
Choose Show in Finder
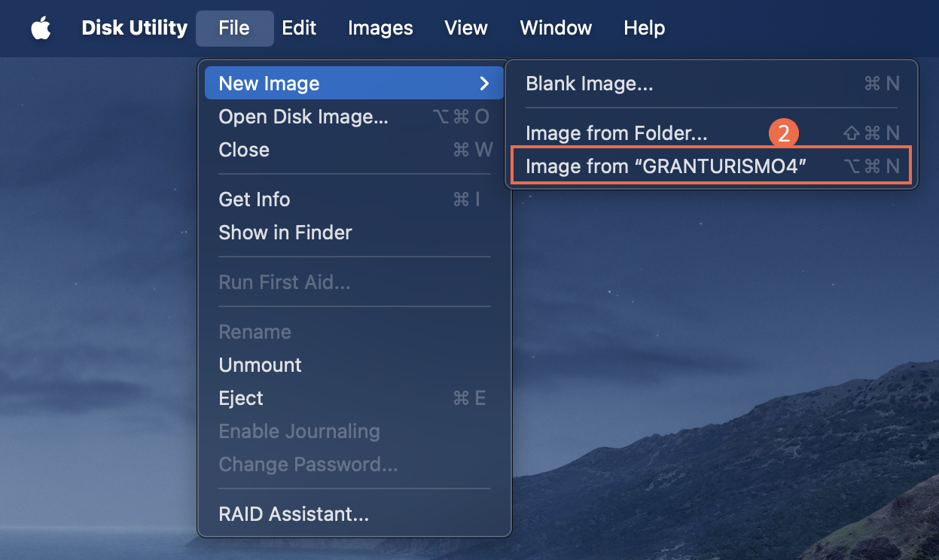tap(285, 233)
